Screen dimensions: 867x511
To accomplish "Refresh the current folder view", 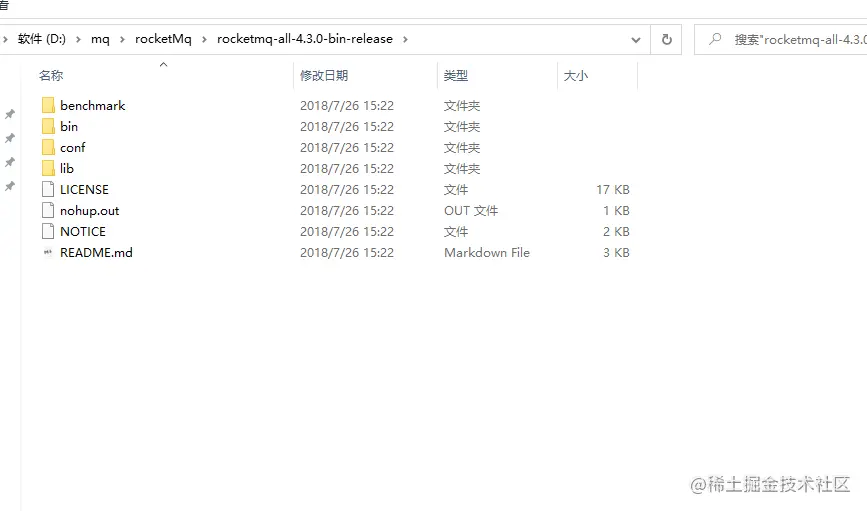I will (666, 39).
